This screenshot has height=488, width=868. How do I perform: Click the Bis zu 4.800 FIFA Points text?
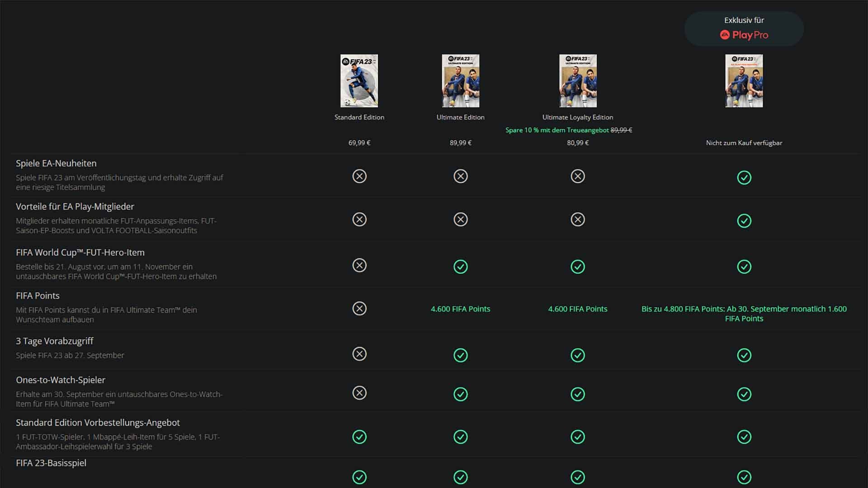[x=744, y=314]
